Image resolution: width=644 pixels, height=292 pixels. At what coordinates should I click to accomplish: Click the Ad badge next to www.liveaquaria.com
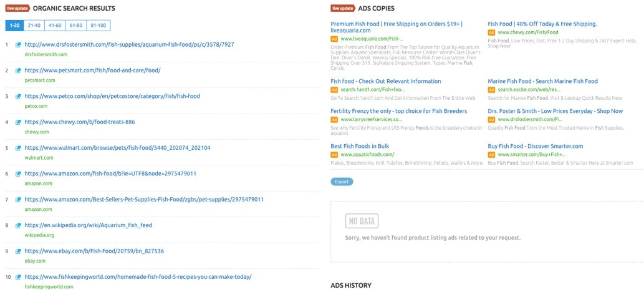coord(334,39)
